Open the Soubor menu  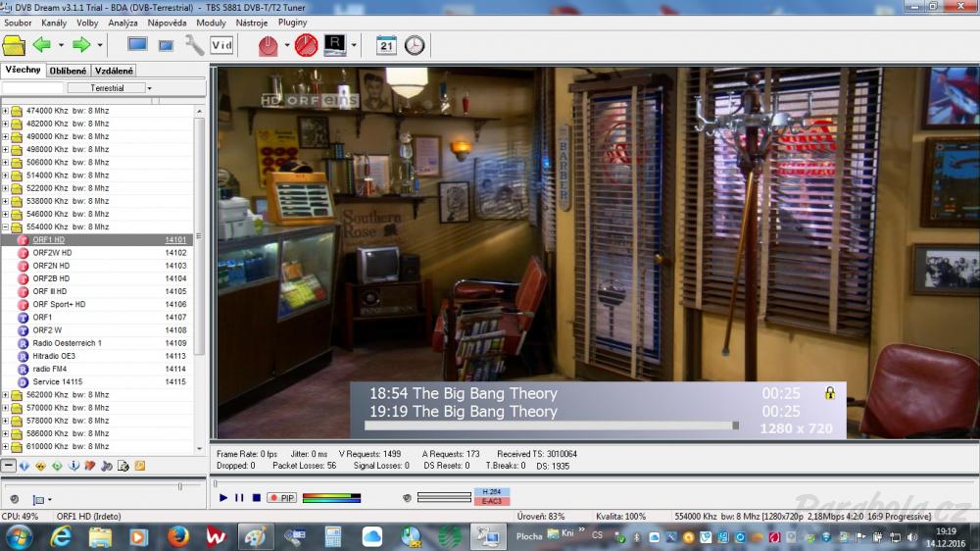[18, 23]
